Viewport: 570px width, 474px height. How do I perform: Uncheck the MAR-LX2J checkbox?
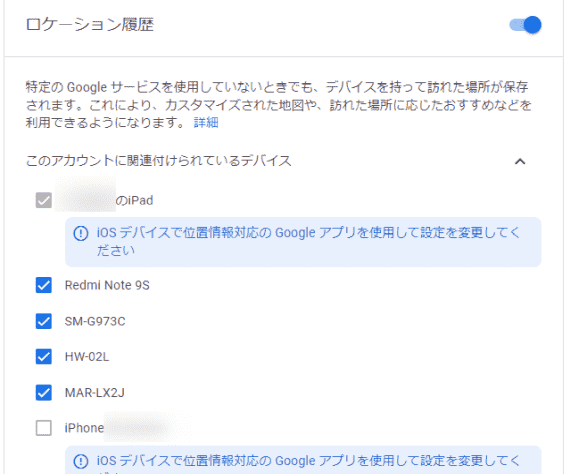(x=44, y=393)
